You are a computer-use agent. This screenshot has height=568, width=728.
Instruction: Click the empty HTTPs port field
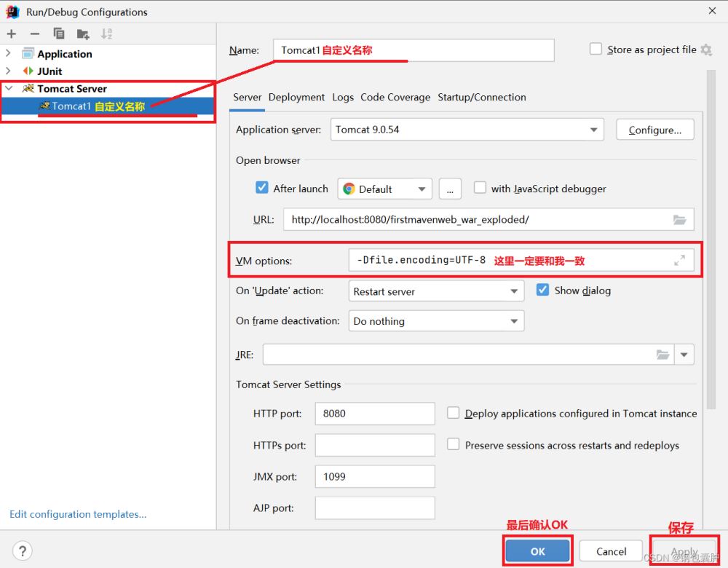click(375, 445)
